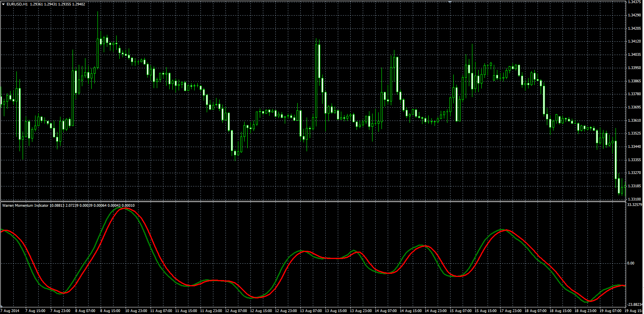Click the 10 Aug 23:00 time label
Viewport: 644px width, 314px height.
[136, 311]
